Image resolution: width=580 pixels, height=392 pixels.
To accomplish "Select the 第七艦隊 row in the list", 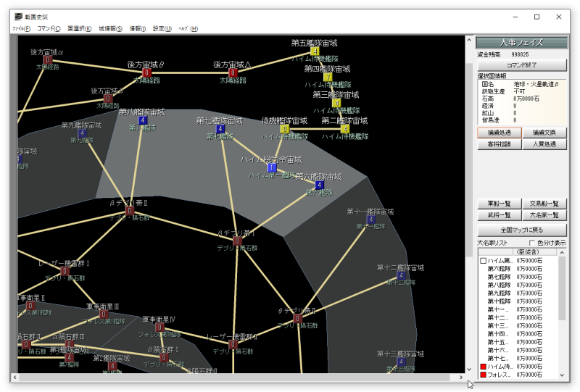I will (x=518, y=277).
